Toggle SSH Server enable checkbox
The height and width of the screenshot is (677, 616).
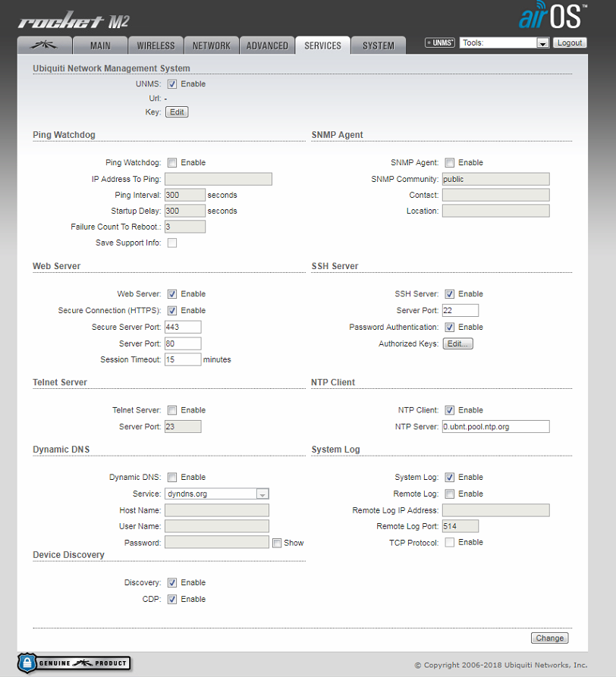[450, 294]
